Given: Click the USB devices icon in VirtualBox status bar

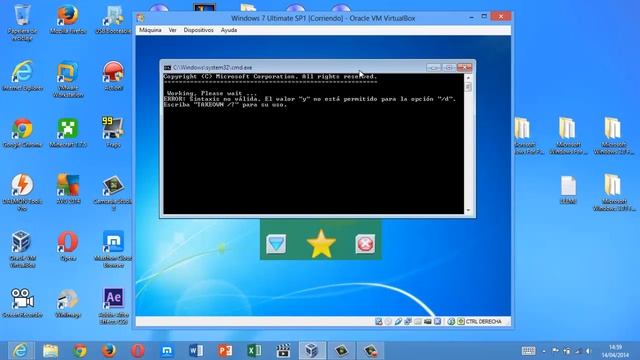Looking at the screenshot, I should 398,322.
